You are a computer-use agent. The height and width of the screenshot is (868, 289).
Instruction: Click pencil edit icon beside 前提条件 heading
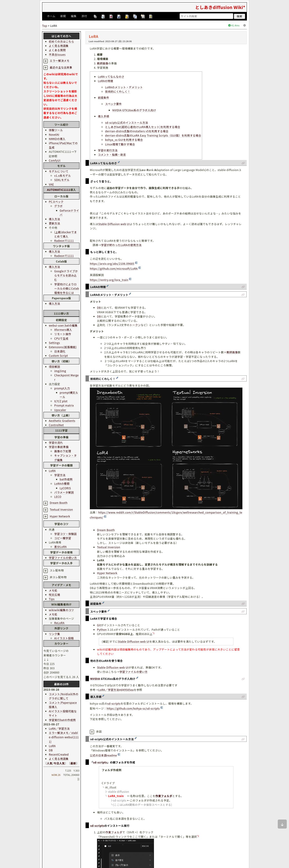click(x=103, y=603)
